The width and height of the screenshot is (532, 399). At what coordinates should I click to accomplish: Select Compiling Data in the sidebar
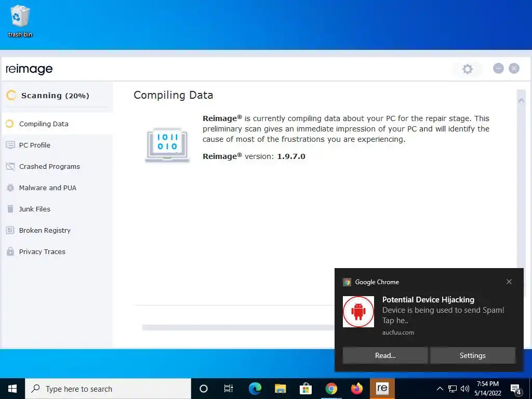pyautogui.click(x=57, y=124)
